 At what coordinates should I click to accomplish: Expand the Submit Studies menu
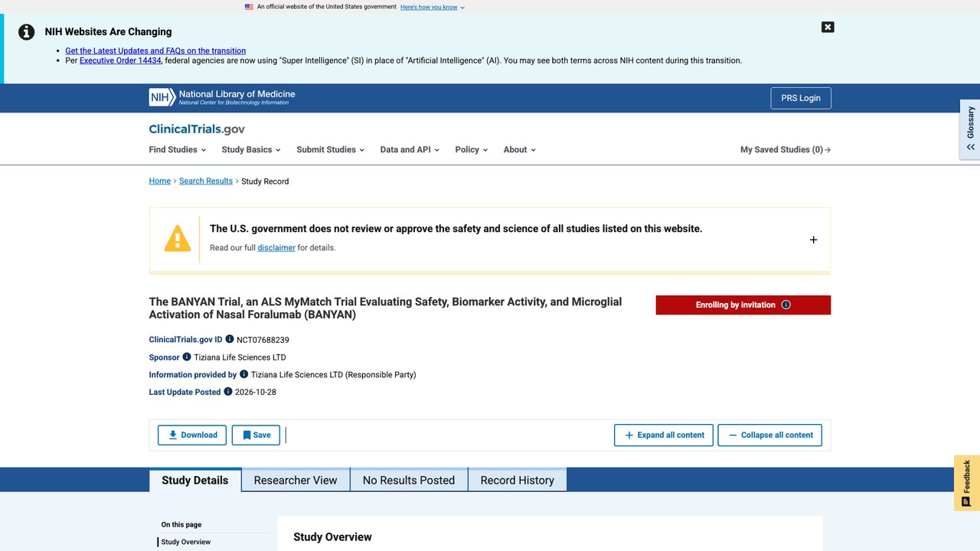(x=330, y=149)
